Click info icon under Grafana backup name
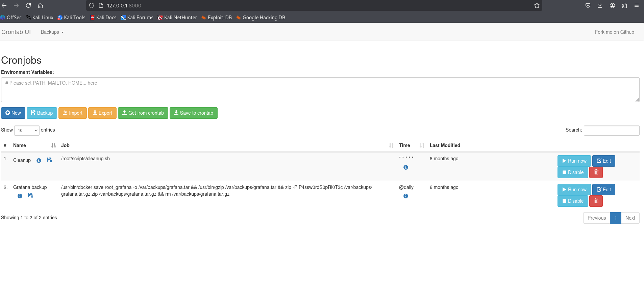 pos(20,196)
